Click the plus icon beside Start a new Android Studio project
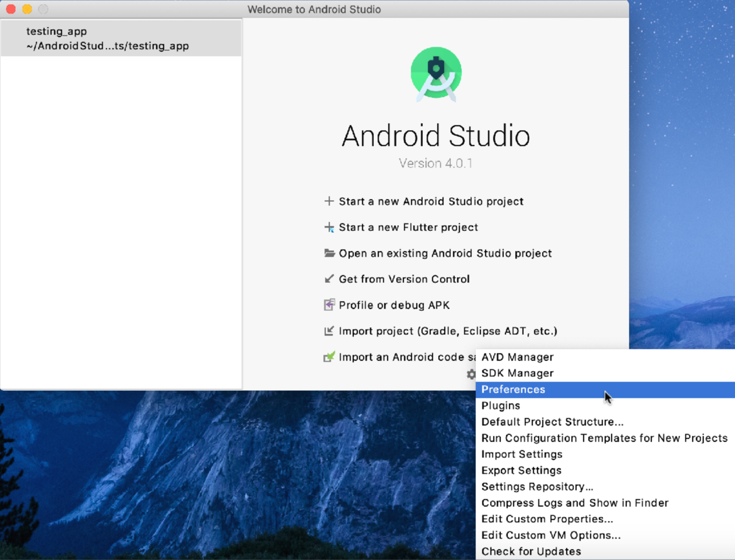735x560 pixels. click(x=329, y=201)
